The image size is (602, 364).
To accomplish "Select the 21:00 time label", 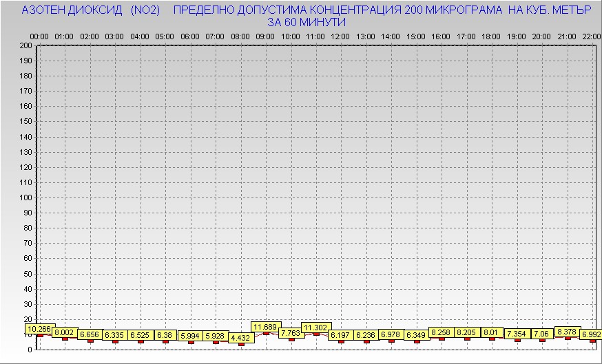I will [567, 37].
